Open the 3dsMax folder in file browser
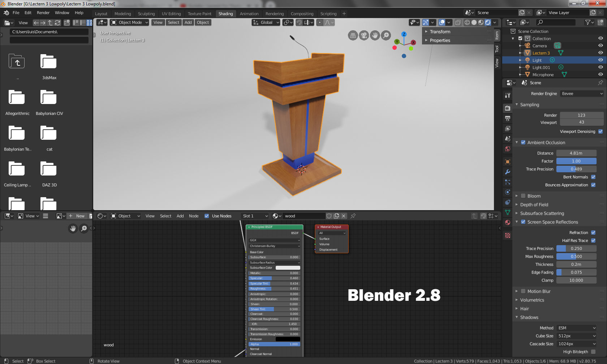This screenshot has width=607, height=364. click(x=49, y=66)
